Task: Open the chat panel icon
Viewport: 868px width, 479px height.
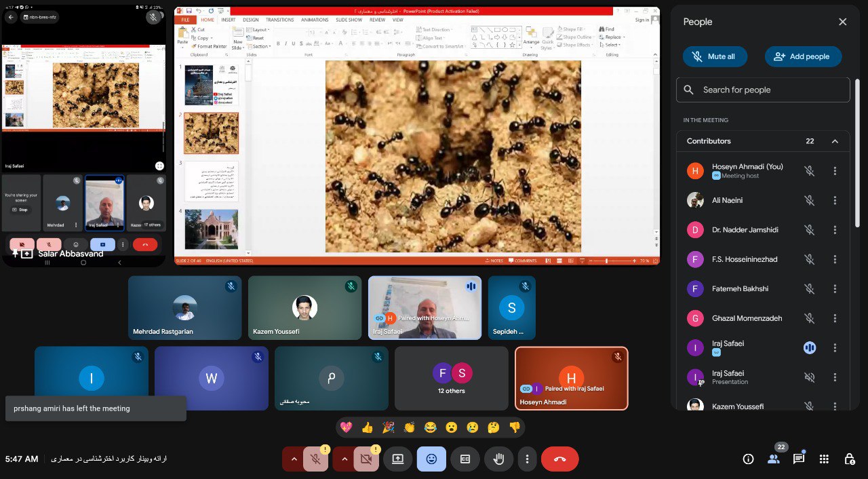Action: coord(799,459)
